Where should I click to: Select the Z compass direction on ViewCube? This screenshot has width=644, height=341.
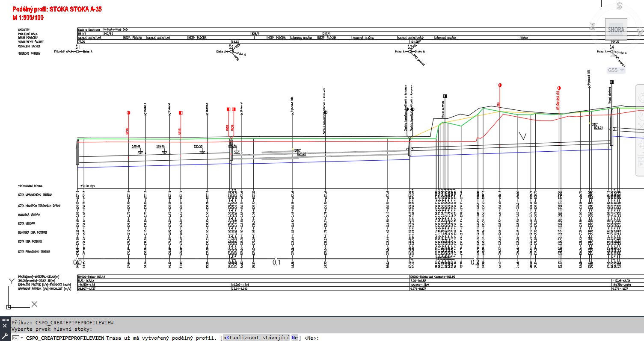point(592,27)
